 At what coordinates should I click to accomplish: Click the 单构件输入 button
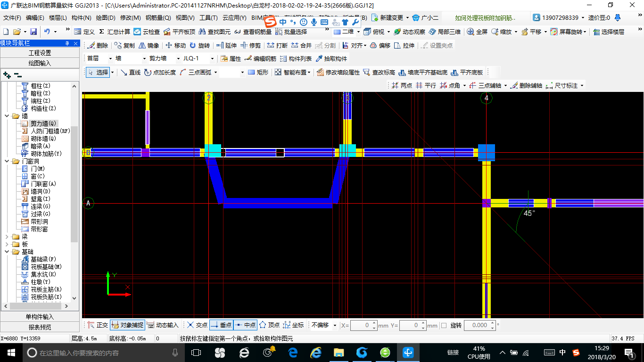coord(40,317)
